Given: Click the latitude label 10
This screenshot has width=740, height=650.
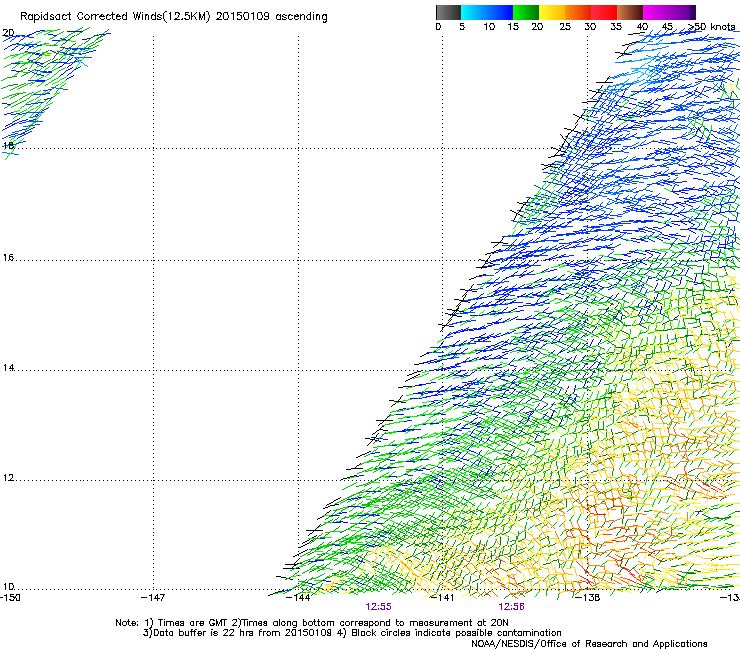Looking at the screenshot, I should [8, 587].
